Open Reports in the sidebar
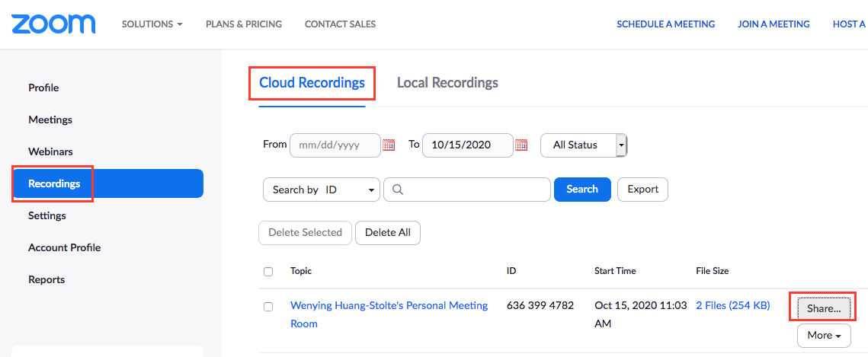Viewport: 868px width, 357px height. (x=46, y=279)
